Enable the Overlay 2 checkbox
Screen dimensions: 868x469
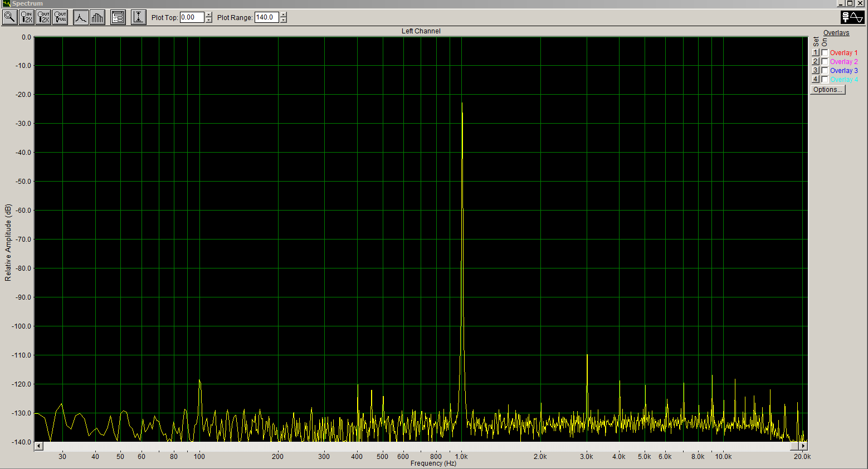pyautogui.click(x=825, y=62)
